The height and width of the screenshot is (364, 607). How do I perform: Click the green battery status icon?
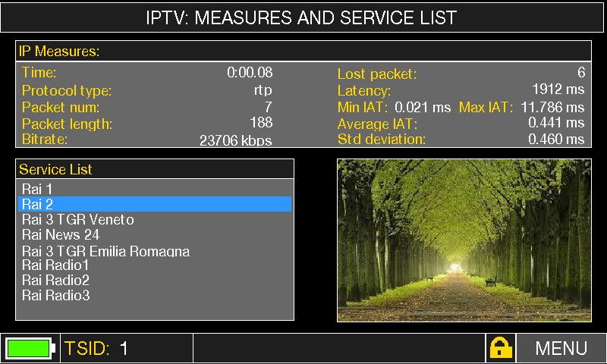[x=30, y=348]
